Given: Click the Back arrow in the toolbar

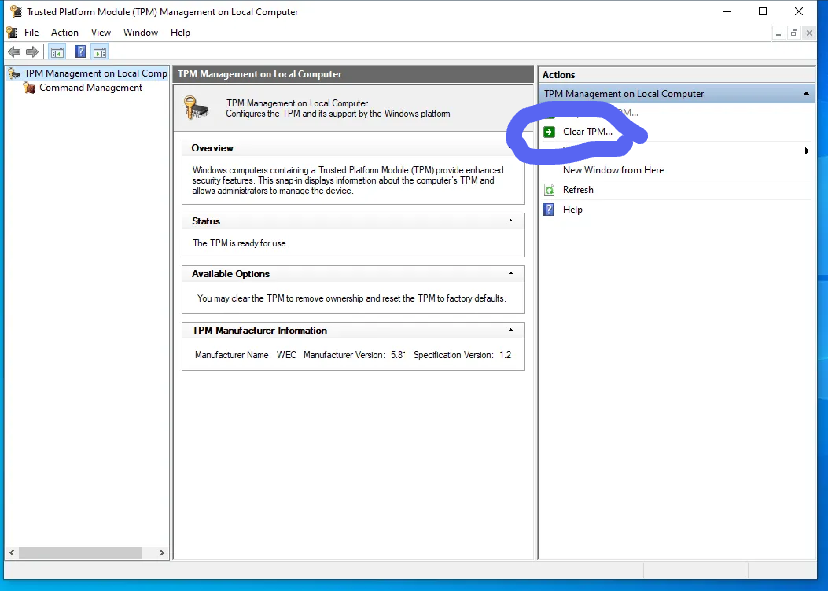Looking at the screenshot, I should click(x=14, y=52).
